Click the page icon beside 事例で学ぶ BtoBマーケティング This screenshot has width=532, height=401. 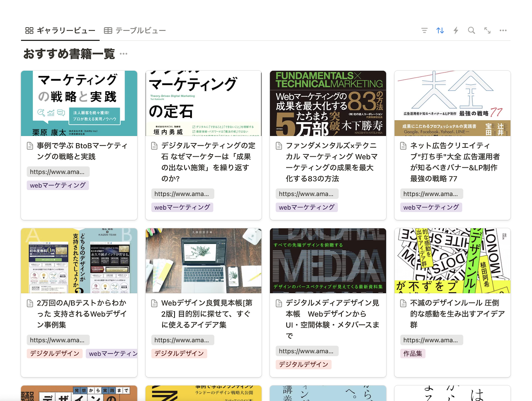(30, 146)
